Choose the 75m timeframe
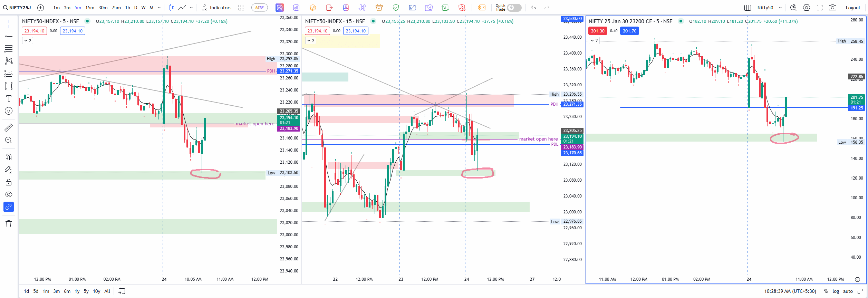This screenshot has height=298, width=868. (116, 8)
